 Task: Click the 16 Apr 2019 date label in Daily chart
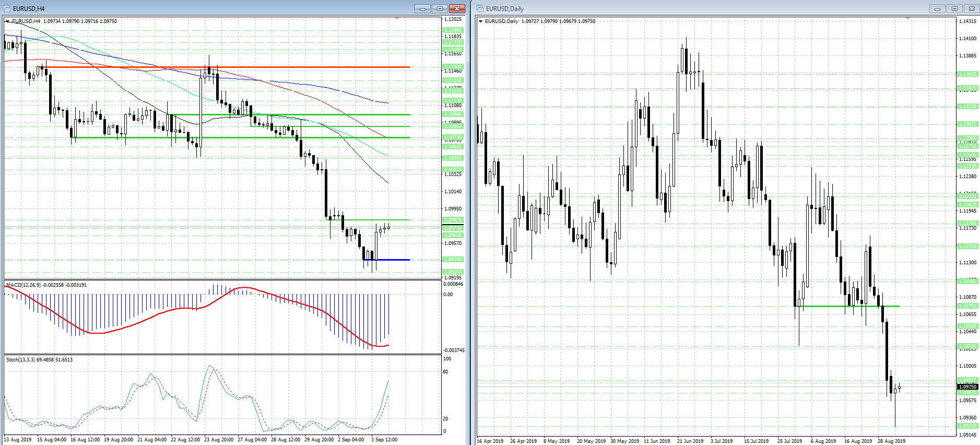[490, 441]
